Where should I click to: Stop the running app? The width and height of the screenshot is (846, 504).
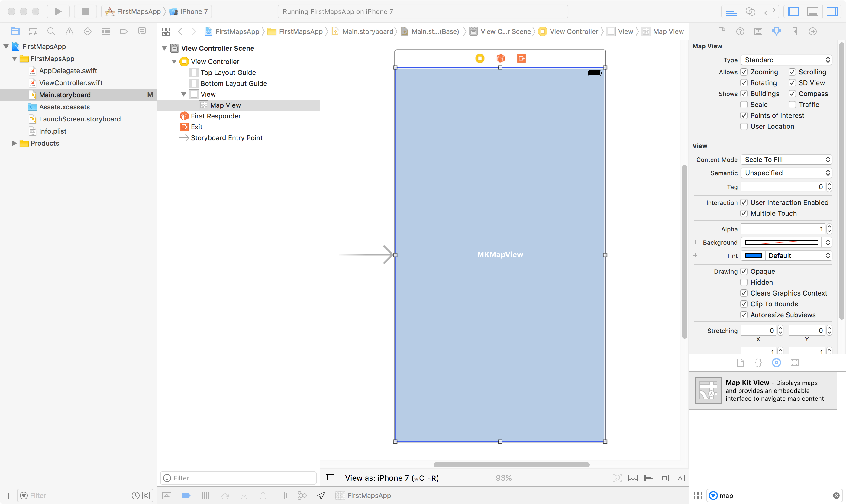click(x=85, y=11)
